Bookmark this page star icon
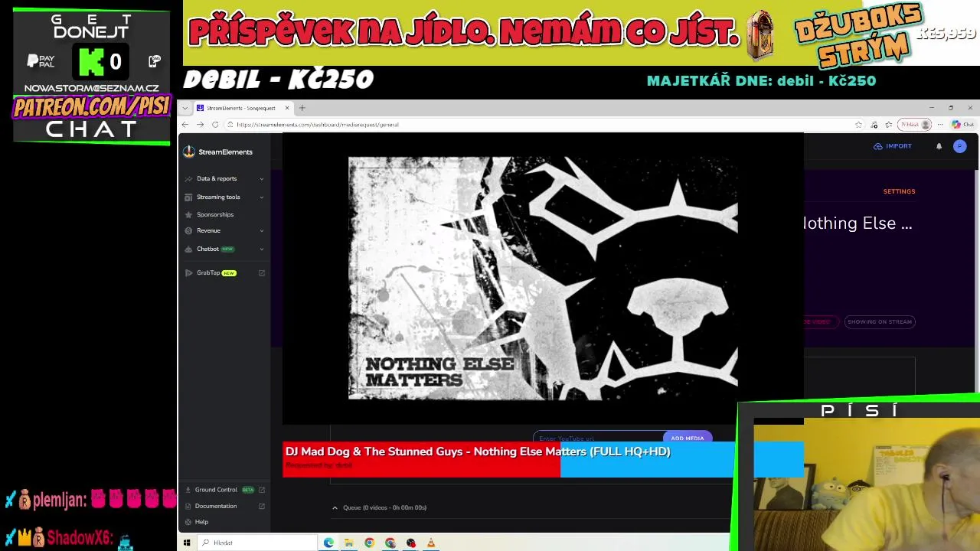980x551 pixels. tap(858, 125)
